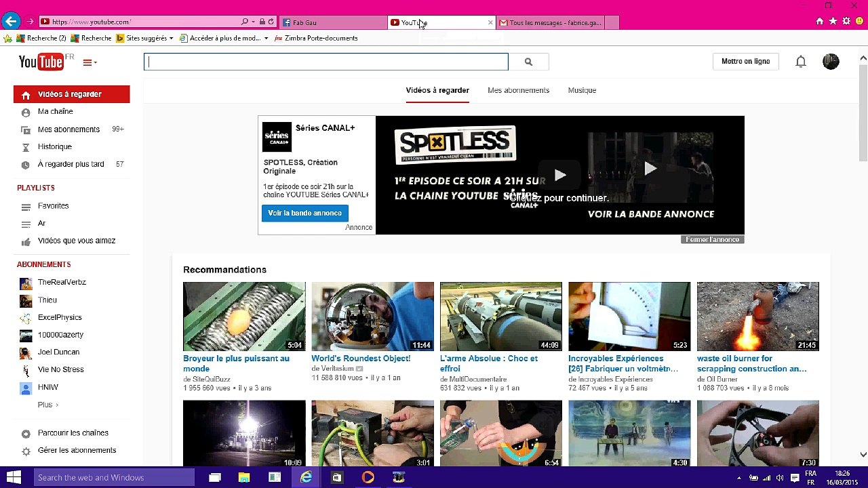Click the Joel Duncan channel avatar
868x488 pixels.
(26, 352)
